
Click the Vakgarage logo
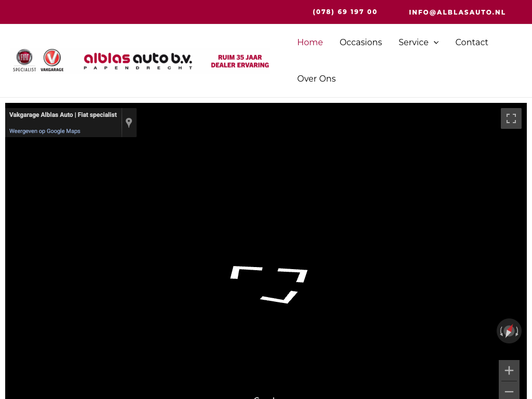pyautogui.click(x=52, y=60)
